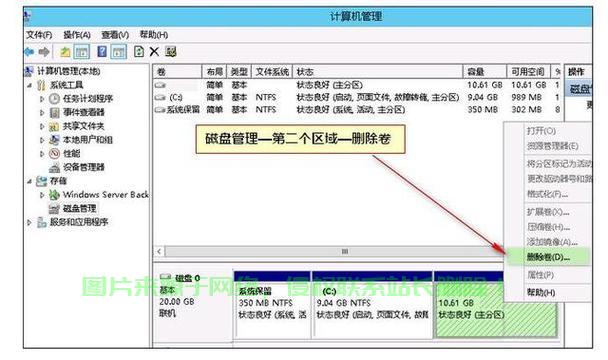Select the 系统保留 350 MB partition block
This screenshot has height=360, width=608.
click(273, 305)
